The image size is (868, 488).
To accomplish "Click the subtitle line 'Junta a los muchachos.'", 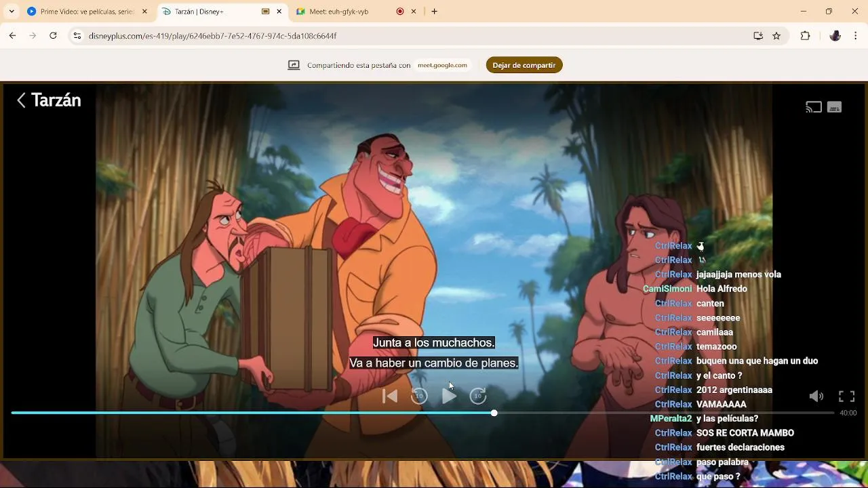I will (434, 343).
